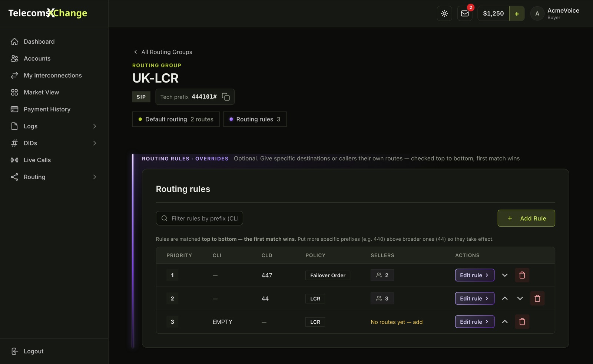Click the EMPTY CLI cell
Viewport: 593px width, 364px height.
pyautogui.click(x=222, y=322)
